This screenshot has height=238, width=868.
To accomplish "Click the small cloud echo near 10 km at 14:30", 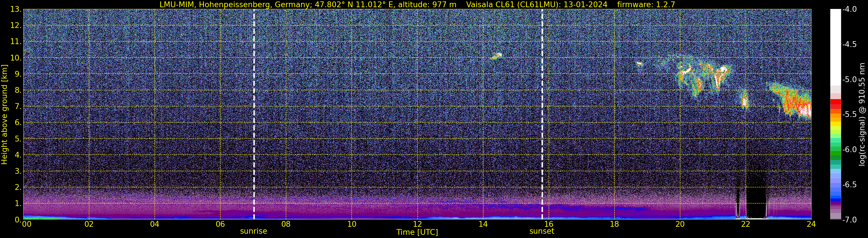I will click(x=496, y=56).
